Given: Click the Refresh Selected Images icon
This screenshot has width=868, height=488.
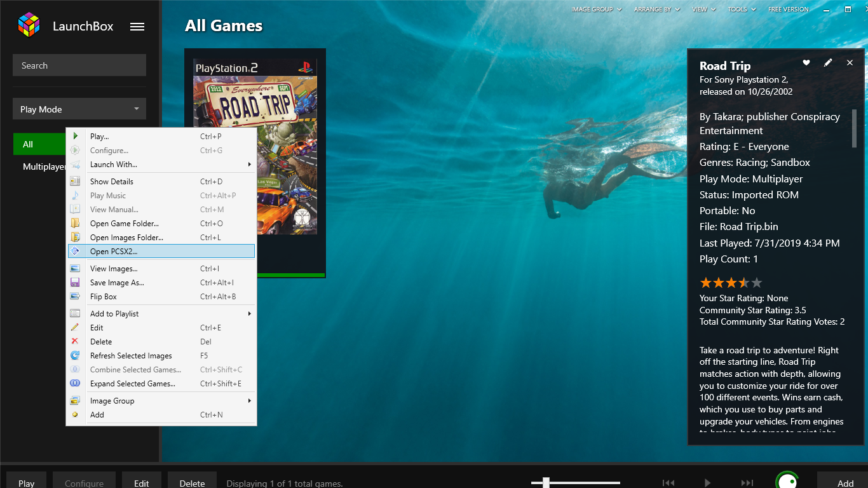Looking at the screenshot, I should (76, 355).
